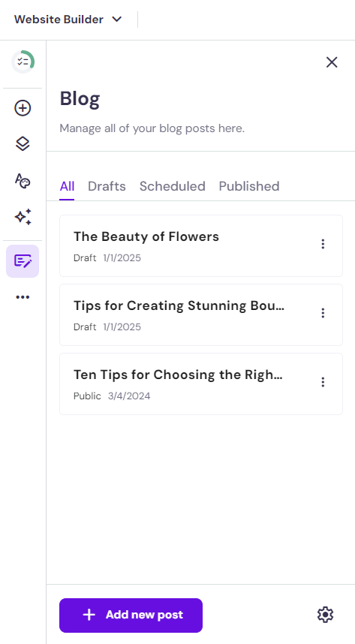Open options menu for The Beauty of Flowers
355x644 pixels.
[x=323, y=244]
